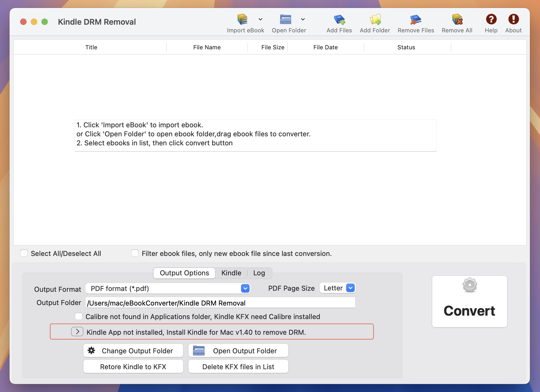Switch to the Log tab
The width and height of the screenshot is (540, 392).
(259, 273)
